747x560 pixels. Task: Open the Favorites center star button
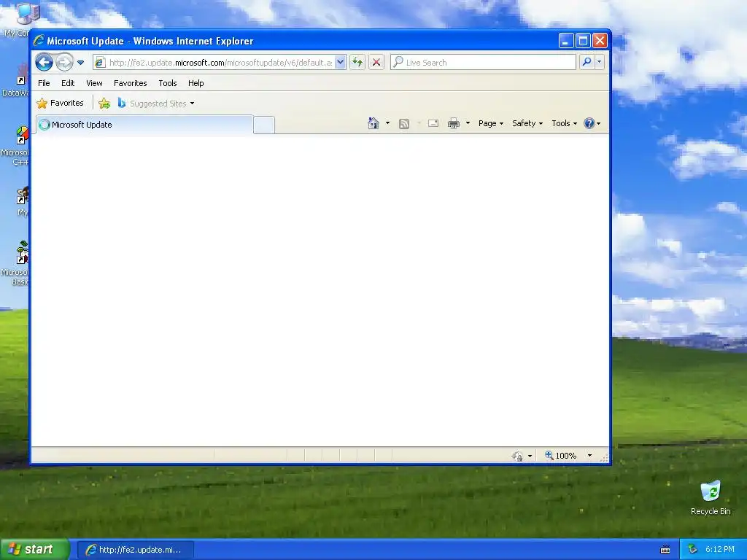click(60, 103)
